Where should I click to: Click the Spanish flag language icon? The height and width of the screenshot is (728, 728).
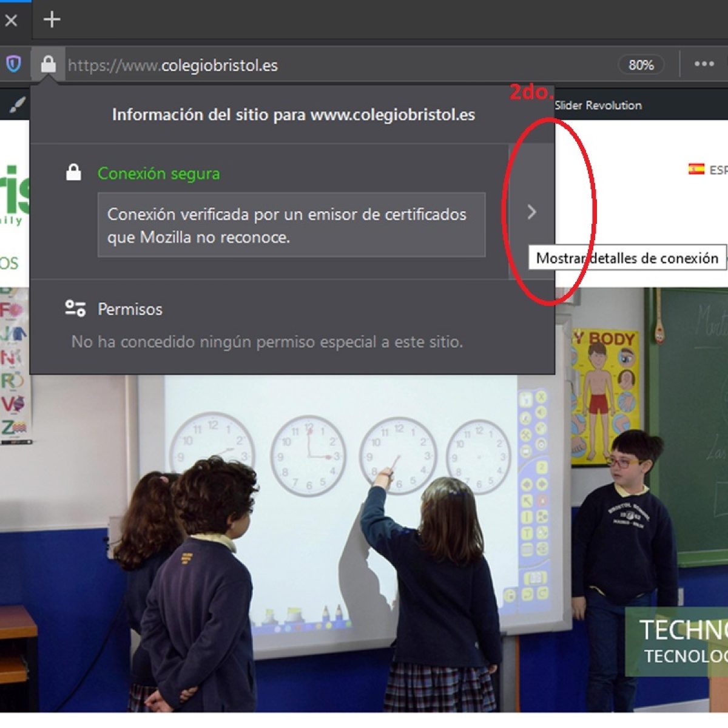coord(696,169)
